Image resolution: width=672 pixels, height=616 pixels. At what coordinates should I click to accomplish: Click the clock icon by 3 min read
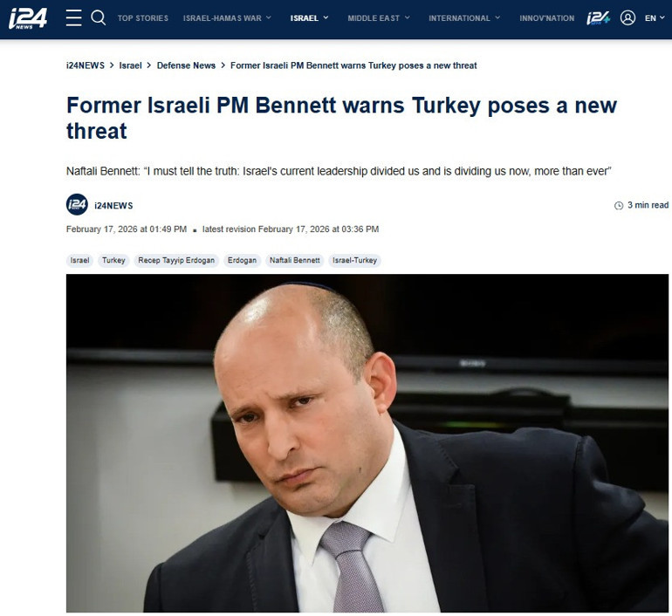619,206
